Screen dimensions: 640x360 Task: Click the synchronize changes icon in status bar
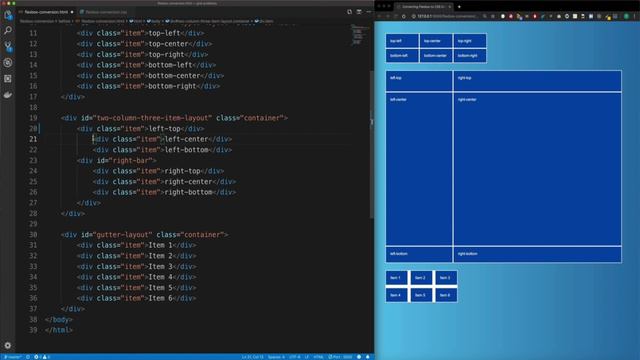pos(28,357)
